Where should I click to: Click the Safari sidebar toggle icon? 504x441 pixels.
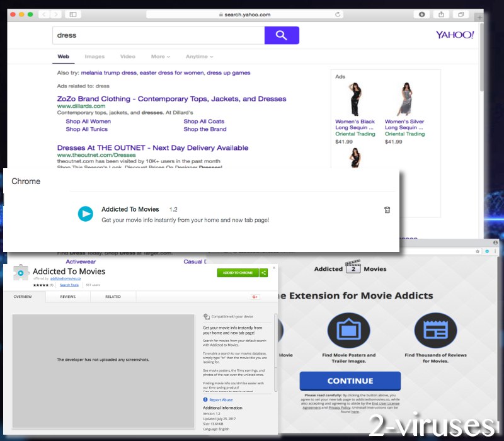[x=73, y=14]
